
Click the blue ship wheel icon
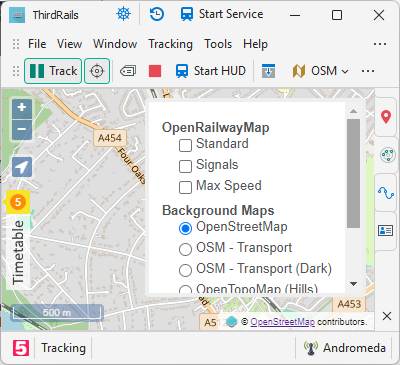click(123, 14)
